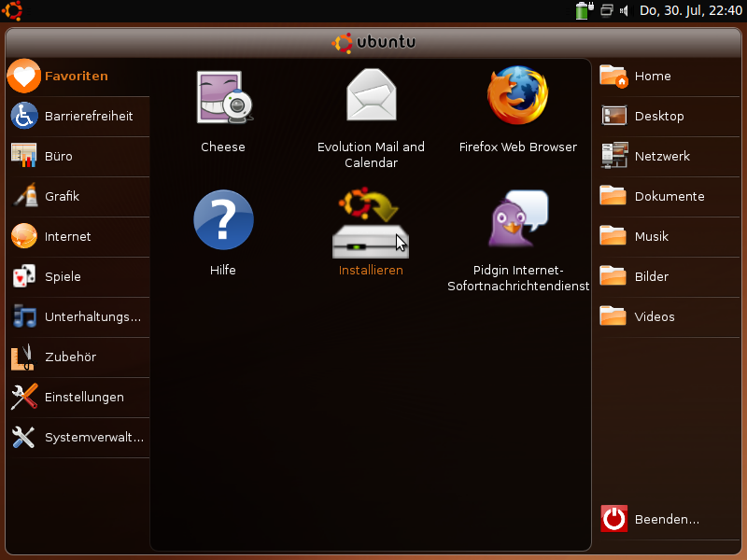
Task: Open the volume speaker icon
Action: (624, 11)
